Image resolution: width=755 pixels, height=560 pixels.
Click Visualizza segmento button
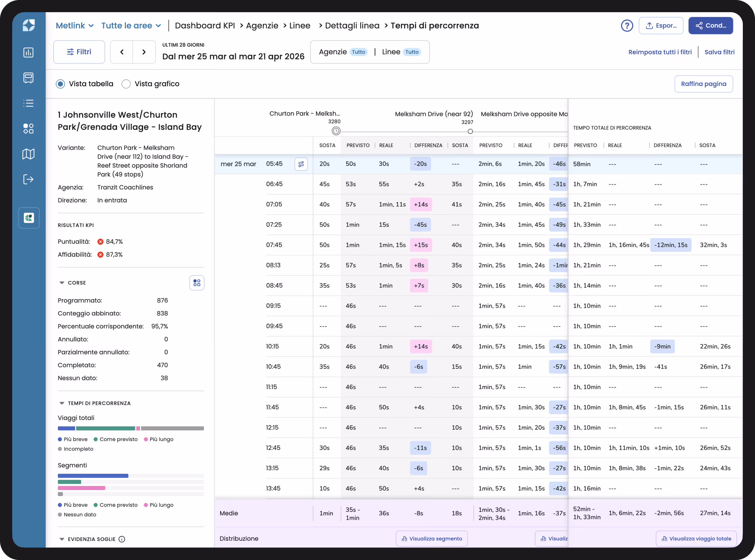tap(432, 538)
